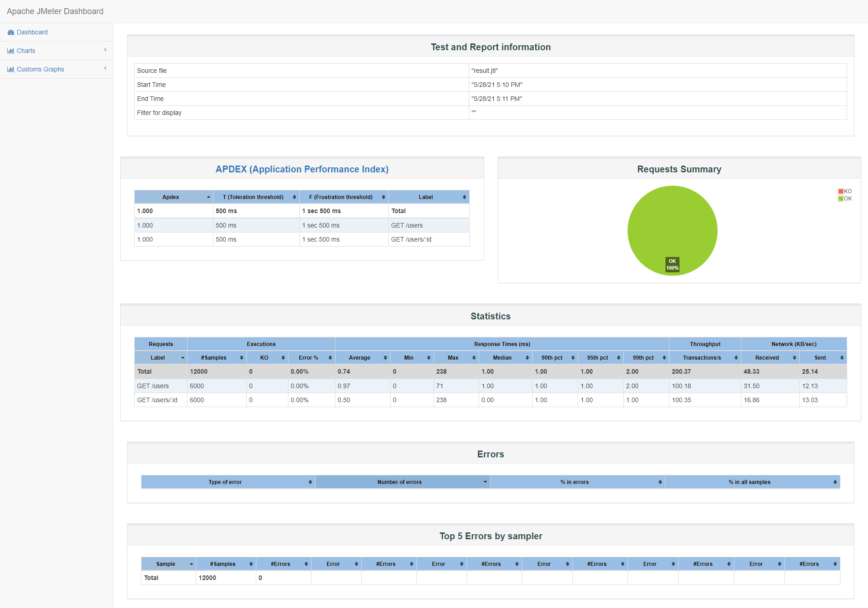
Task: Open the Dashboard sidebar menu item
Action: 32,33
